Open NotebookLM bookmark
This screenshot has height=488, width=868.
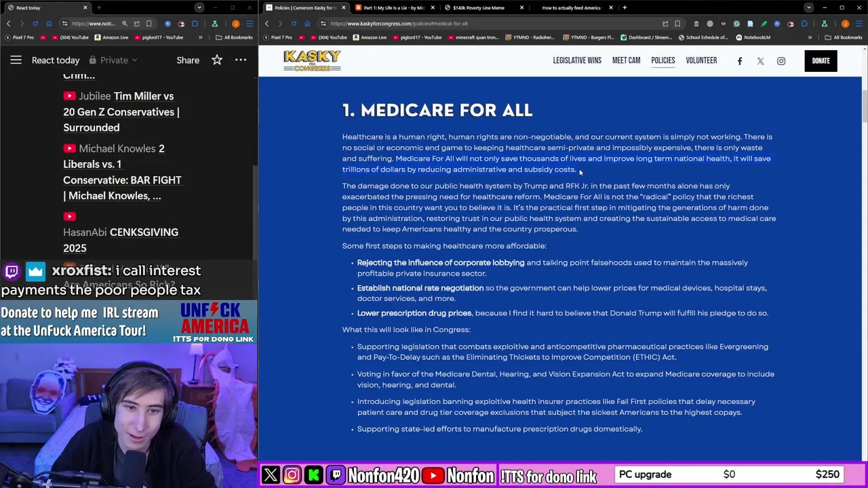point(753,37)
